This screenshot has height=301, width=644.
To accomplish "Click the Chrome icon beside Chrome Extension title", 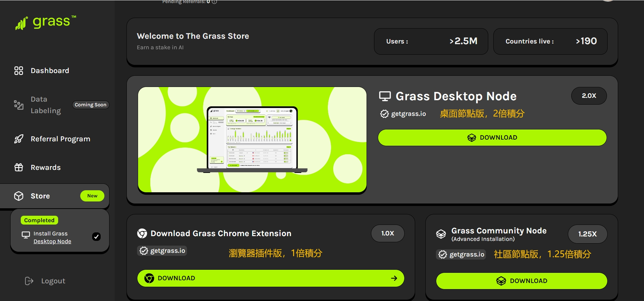I will [x=142, y=233].
